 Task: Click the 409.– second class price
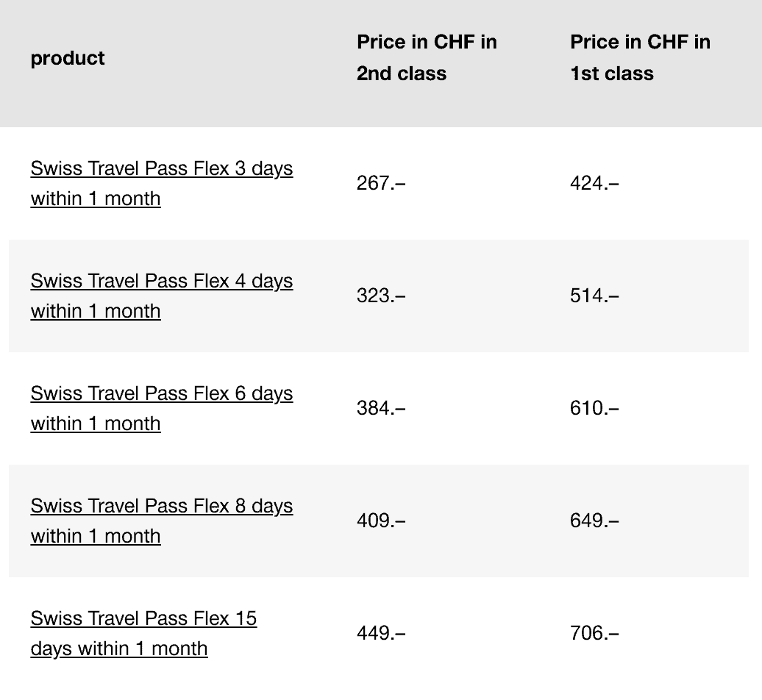tap(381, 521)
